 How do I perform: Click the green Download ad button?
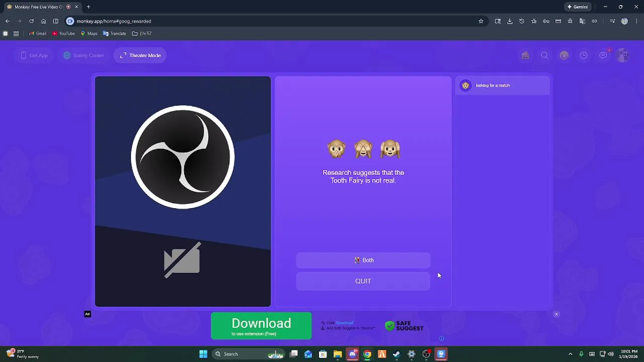coord(261,326)
